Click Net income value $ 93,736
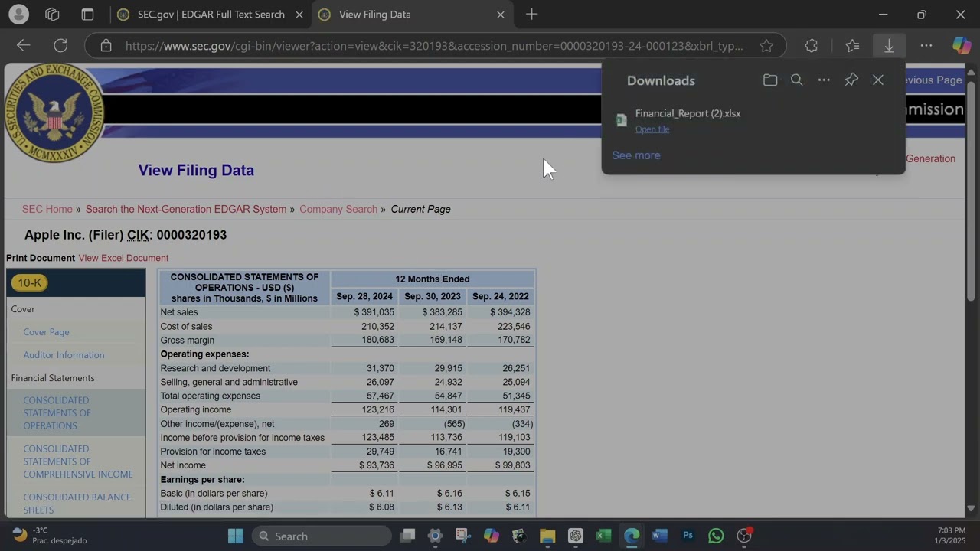The width and height of the screenshot is (980, 551). coord(377,465)
